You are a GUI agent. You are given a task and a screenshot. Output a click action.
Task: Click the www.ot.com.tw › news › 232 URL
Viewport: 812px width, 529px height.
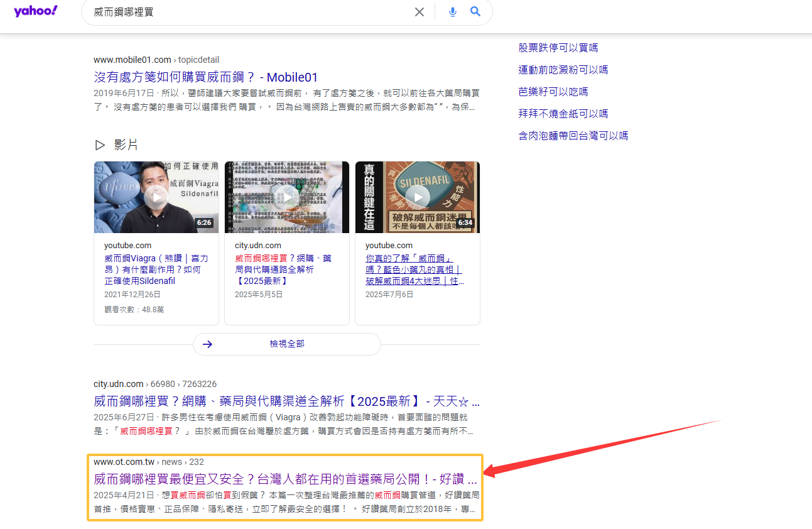click(149, 462)
